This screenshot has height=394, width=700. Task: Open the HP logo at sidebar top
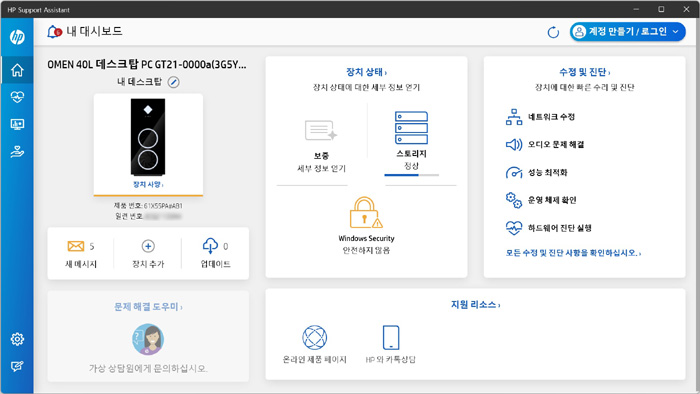coord(17,37)
